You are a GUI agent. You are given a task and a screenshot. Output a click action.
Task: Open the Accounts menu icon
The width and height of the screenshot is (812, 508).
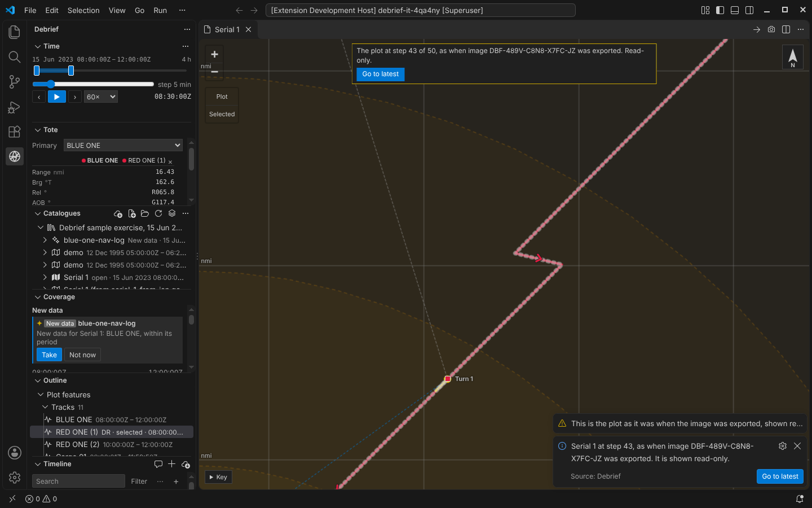pyautogui.click(x=15, y=453)
